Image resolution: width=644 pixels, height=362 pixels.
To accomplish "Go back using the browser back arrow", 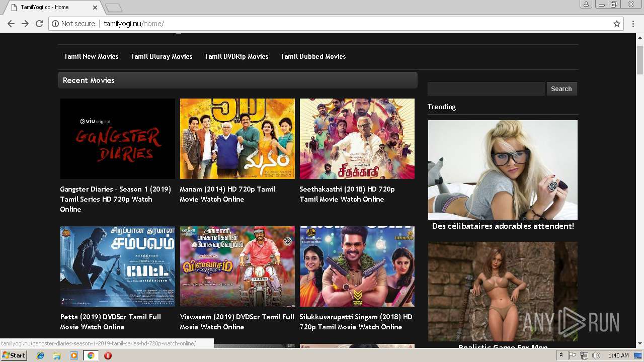I will (x=11, y=24).
